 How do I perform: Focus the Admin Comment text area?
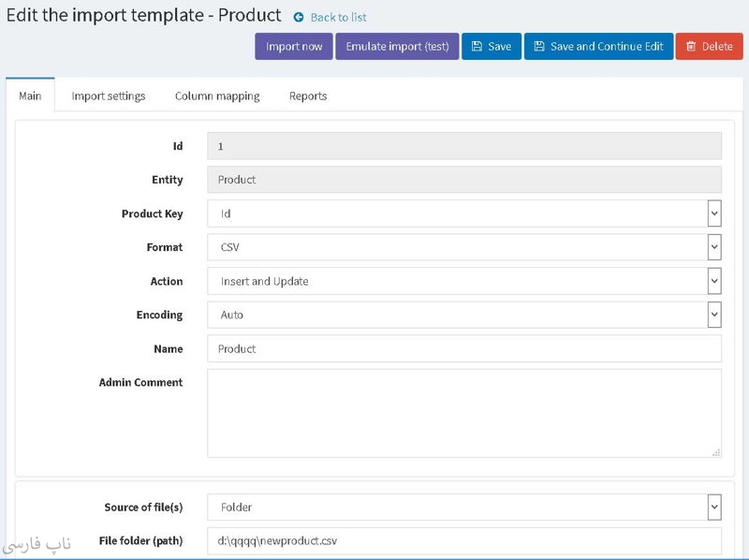(x=464, y=412)
